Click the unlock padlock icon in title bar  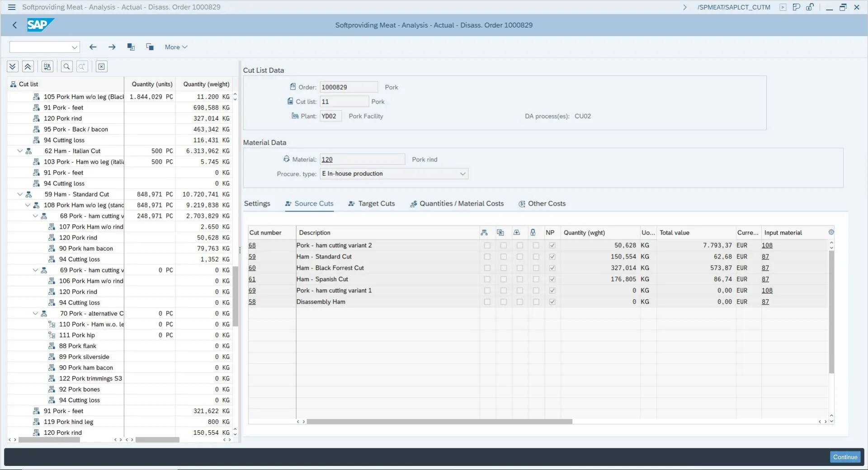[810, 7]
